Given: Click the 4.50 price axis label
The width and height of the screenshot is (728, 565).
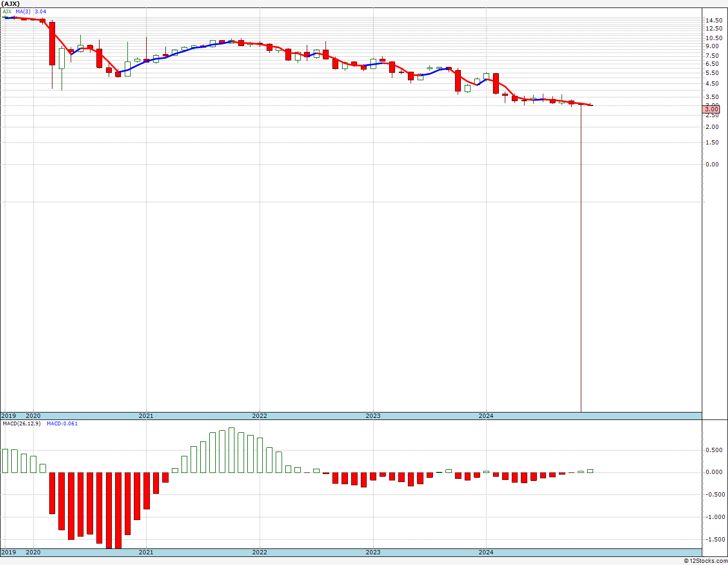Looking at the screenshot, I should coord(712,83).
